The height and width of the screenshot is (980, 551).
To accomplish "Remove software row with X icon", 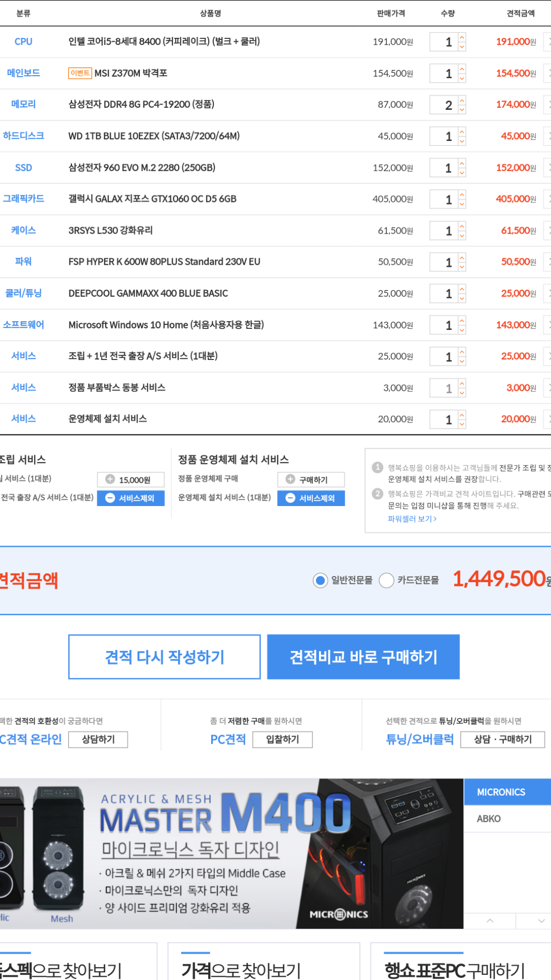I will [547, 325].
